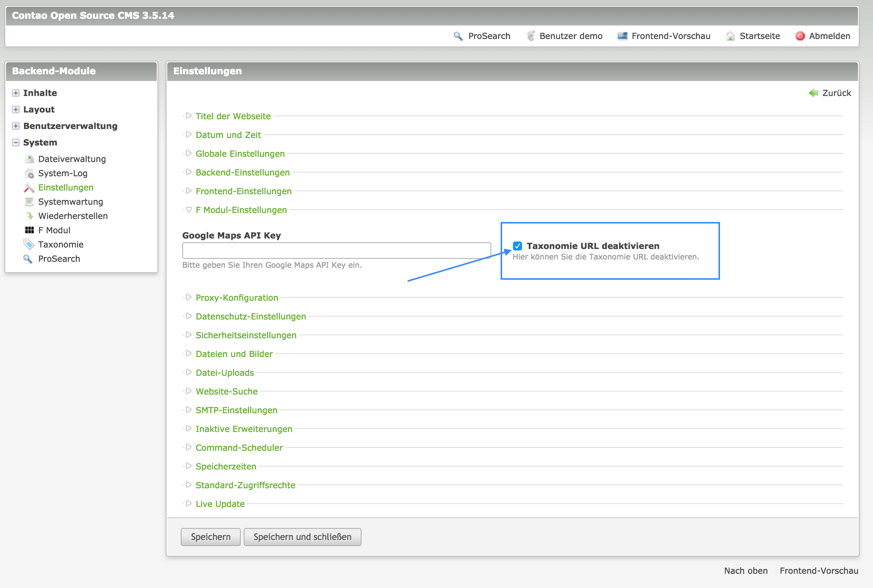Expand the Live Update section
The height and width of the screenshot is (588, 873).
tap(220, 504)
